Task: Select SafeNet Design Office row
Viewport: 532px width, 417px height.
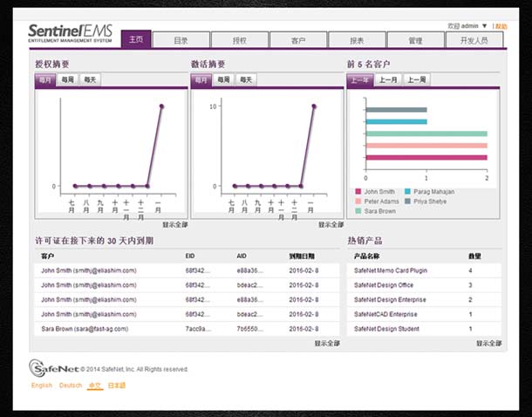Action: [x=424, y=285]
